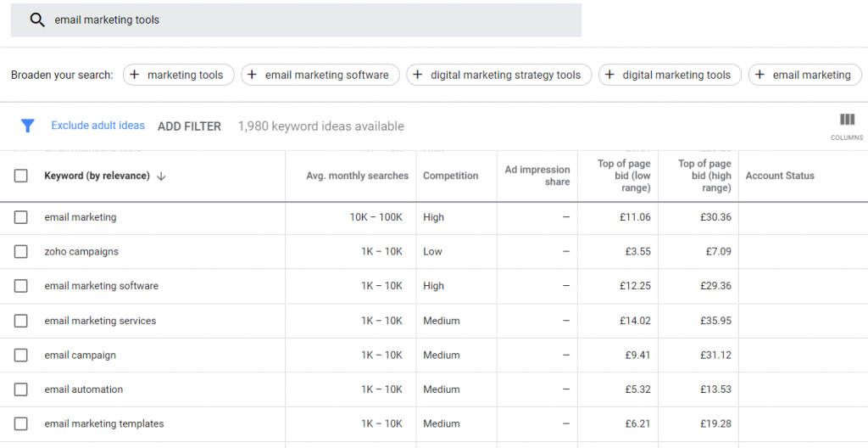Click the '10K – 100K' searches value
868x448 pixels.
[376, 217]
